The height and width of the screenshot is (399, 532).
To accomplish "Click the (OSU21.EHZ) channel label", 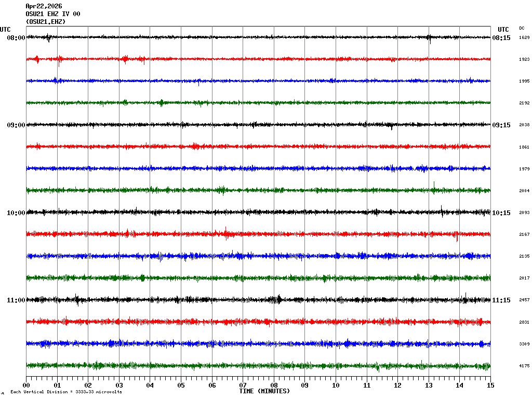I will click(x=46, y=22).
